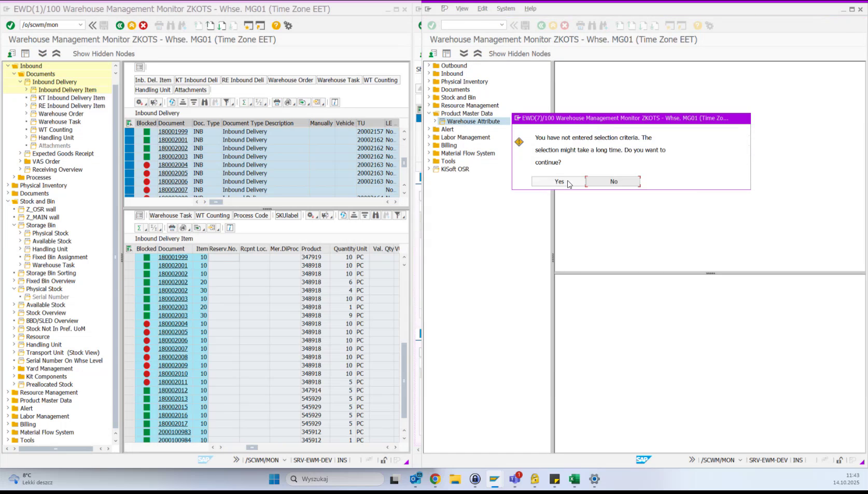Open the SAP GUI command field dropdown
The height and width of the screenshot is (494, 868).
point(81,24)
